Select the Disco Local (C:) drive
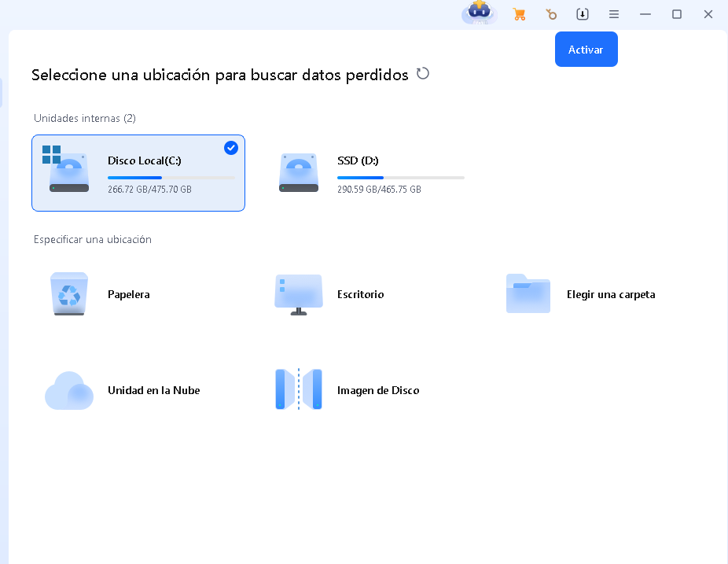 pyautogui.click(x=138, y=173)
